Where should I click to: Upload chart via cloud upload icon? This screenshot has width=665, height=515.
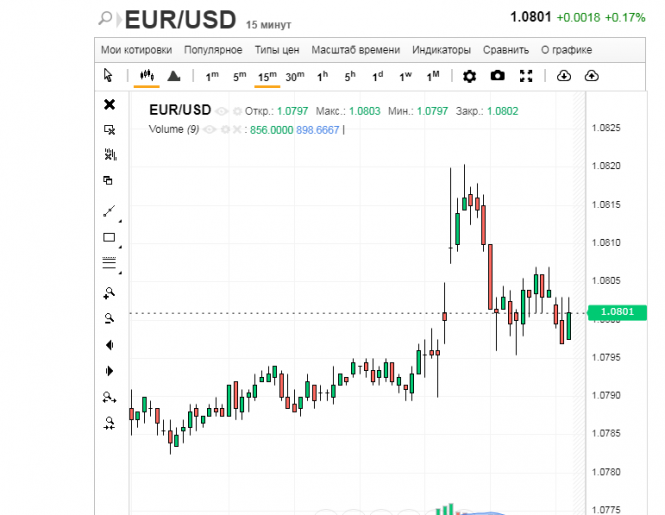[x=591, y=76]
